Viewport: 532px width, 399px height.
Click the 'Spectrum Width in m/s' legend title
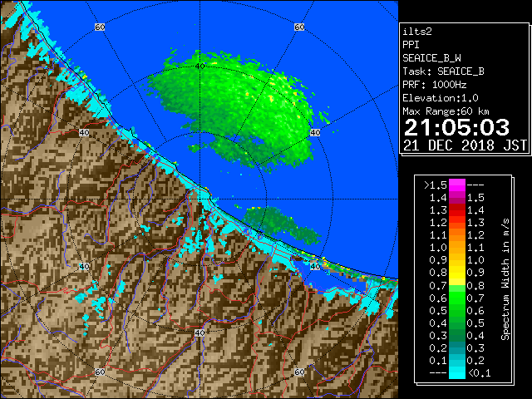click(505, 279)
